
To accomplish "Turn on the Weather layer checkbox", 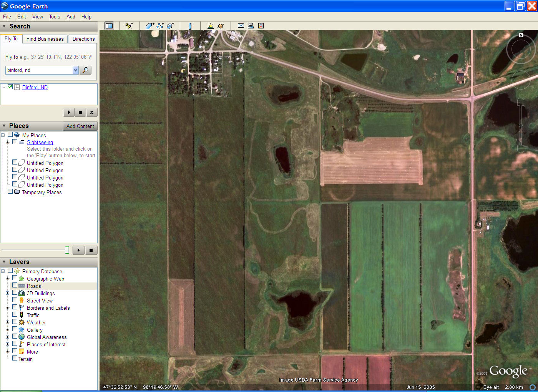I will pyautogui.click(x=15, y=322).
